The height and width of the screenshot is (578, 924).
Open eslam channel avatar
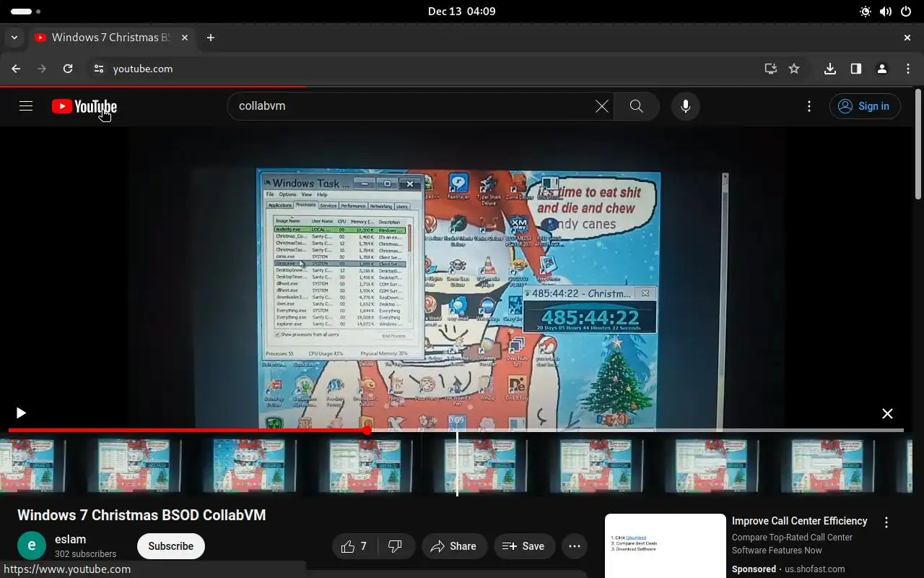click(x=32, y=546)
